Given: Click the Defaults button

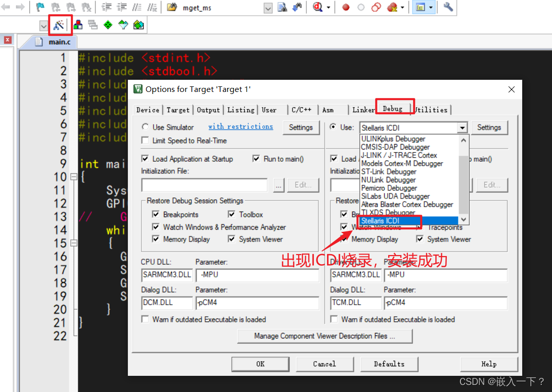Looking at the screenshot, I should pyautogui.click(x=389, y=364).
